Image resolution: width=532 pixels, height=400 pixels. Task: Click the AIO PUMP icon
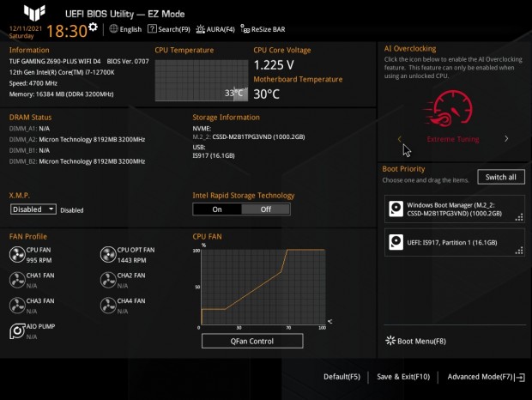17,331
